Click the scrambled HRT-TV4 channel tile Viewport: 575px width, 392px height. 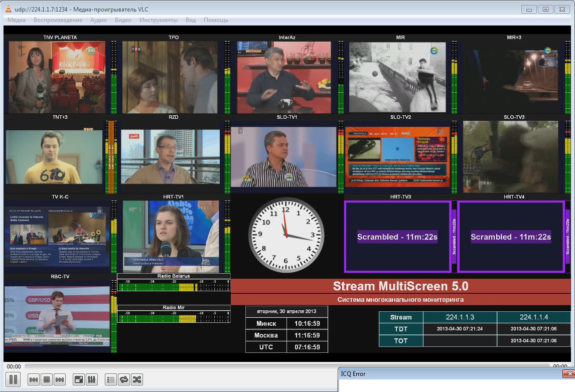click(511, 237)
